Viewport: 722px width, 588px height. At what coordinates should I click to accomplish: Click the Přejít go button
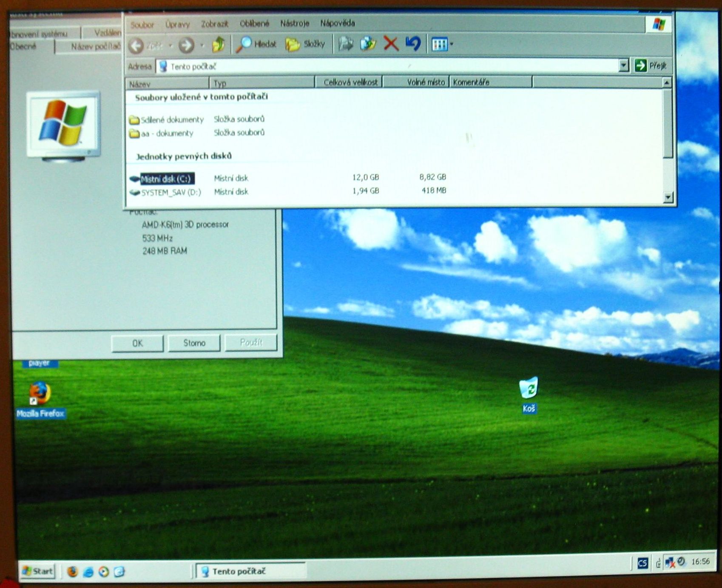pos(651,65)
